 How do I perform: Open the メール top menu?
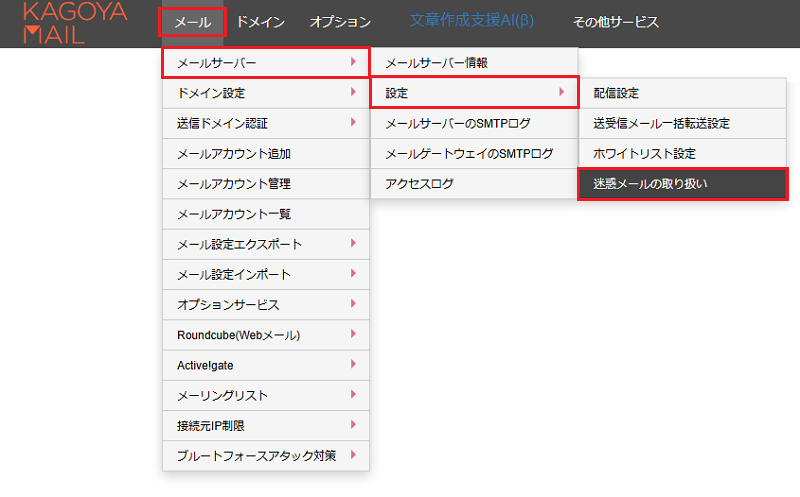click(x=192, y=22)
